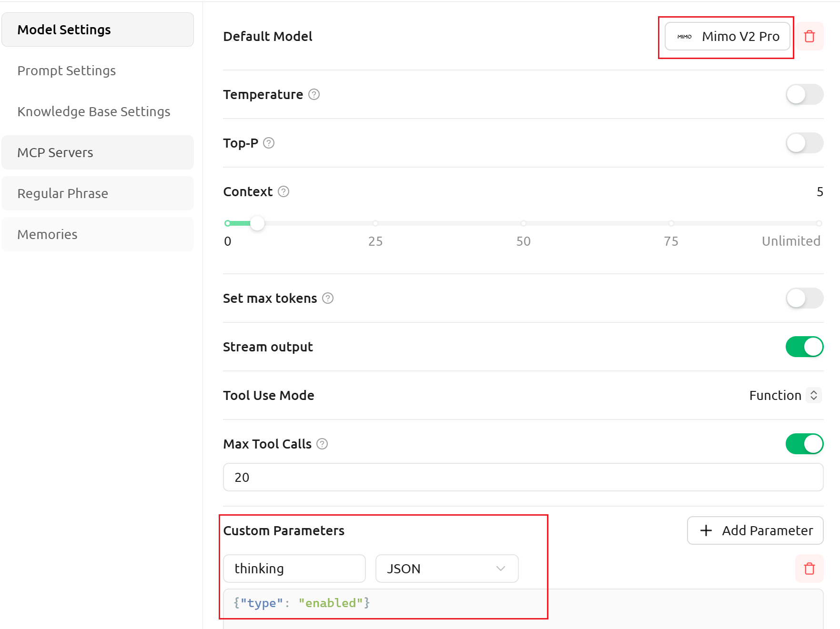Enable the Top-P toggle
Image resolution: width=840 pixels, height=629 pixels.
pyautogui.click(x=804, y=143)
